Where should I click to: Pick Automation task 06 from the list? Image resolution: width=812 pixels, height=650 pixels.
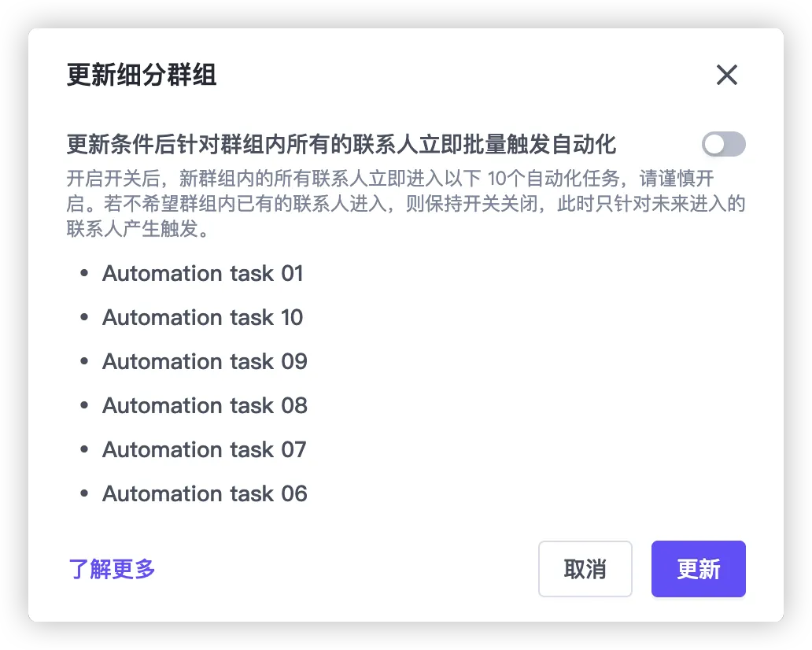[x=205, y=494]
